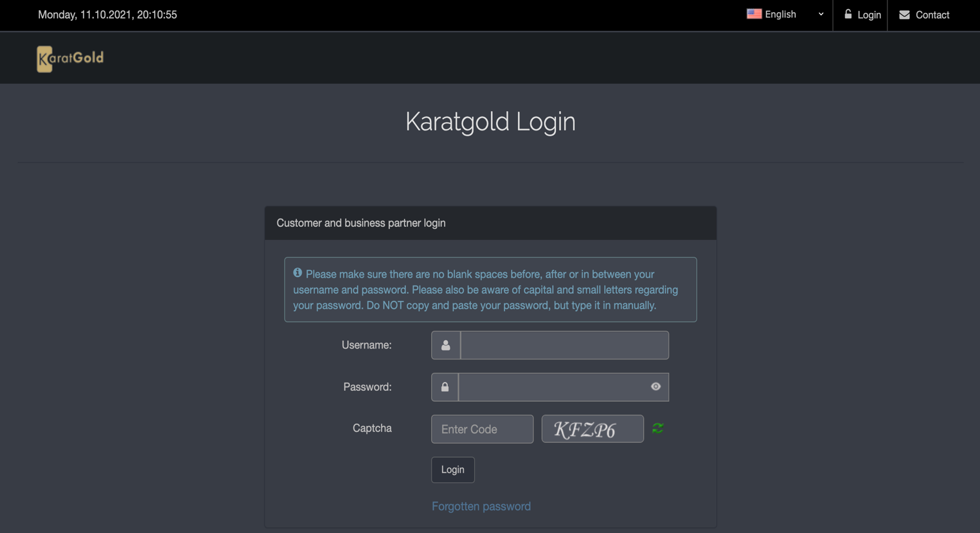This screenshot has width=980, height=533.
Task: Click the 'Password:' label
Action: click(x=367, y=386)
